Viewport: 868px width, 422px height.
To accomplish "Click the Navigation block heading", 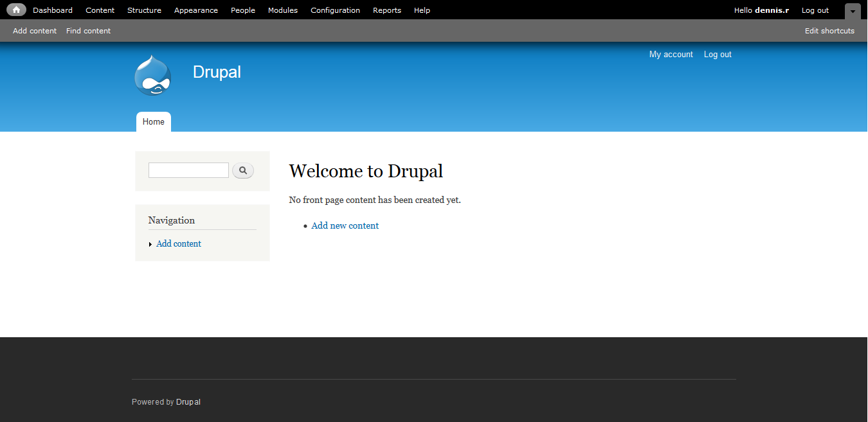I will coord(172,220).
